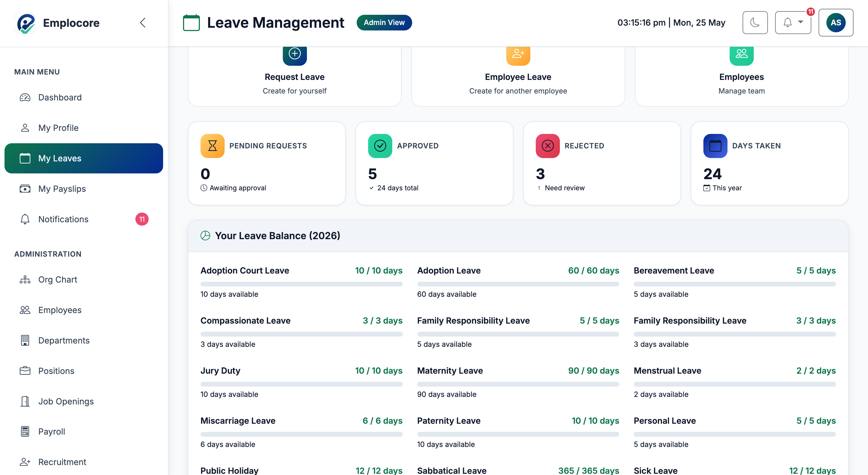Screen dimensions: 868x475
Task: Click the Emplocore logo icon
Action: point(26,23)
